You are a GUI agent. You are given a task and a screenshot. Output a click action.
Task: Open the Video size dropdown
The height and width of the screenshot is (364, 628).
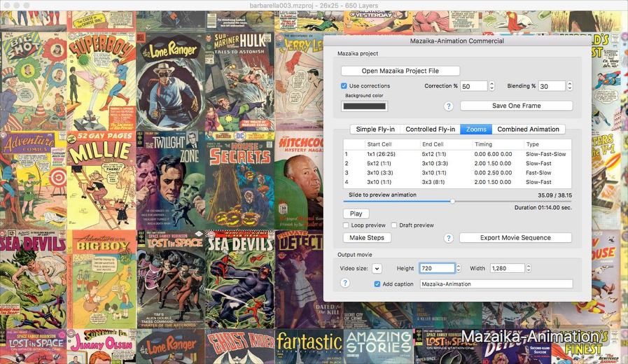[x=377, y=268]
